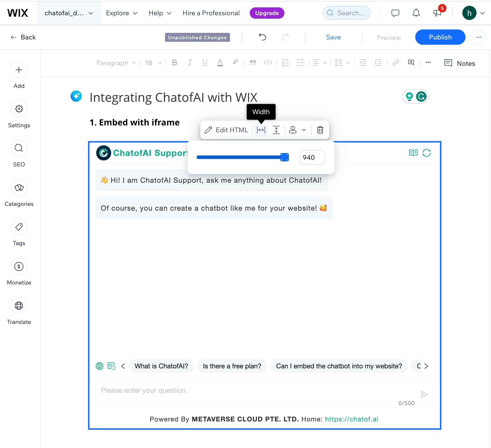Open the chatofai site selector dropdown
The image size is (491, 448).
pos(69,13)
